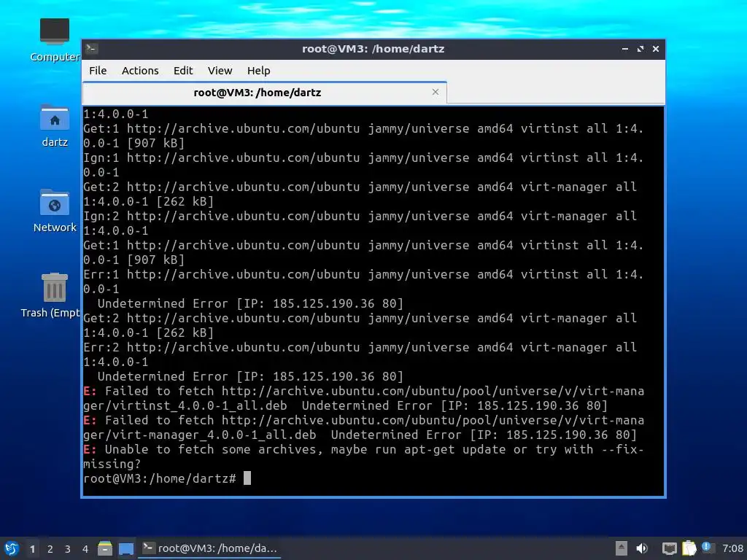Click the 'Err:1' virtinst line
This screenshot has height=560, width=747.
click(363, 282)
